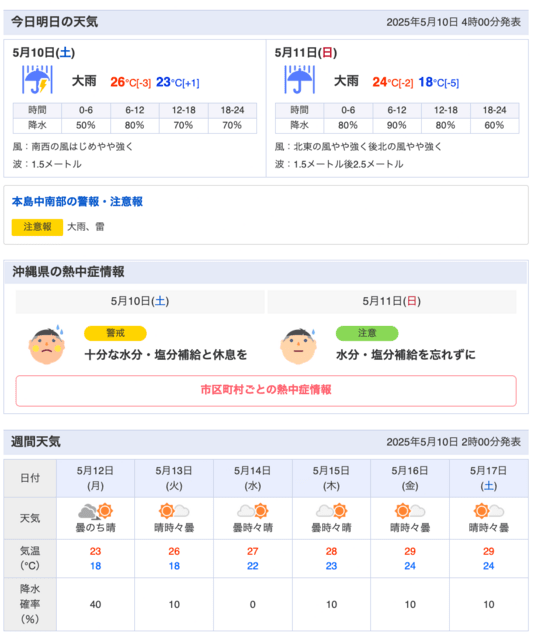Image resolution: width=538 pixels, height=640 pixels.
Task: Open 市区町村ごとの熱中症情報 button
Action: 266,391
